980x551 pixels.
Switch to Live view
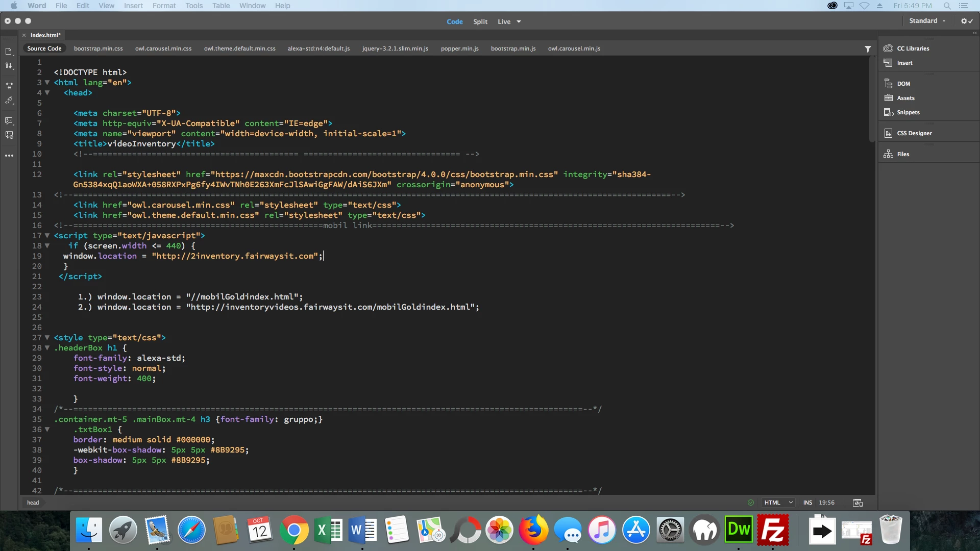coord(504,22)
